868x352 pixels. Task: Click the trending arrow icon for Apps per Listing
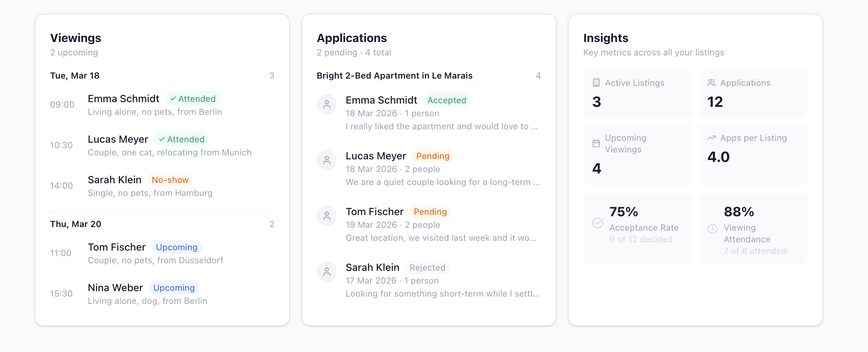point(711,138)
